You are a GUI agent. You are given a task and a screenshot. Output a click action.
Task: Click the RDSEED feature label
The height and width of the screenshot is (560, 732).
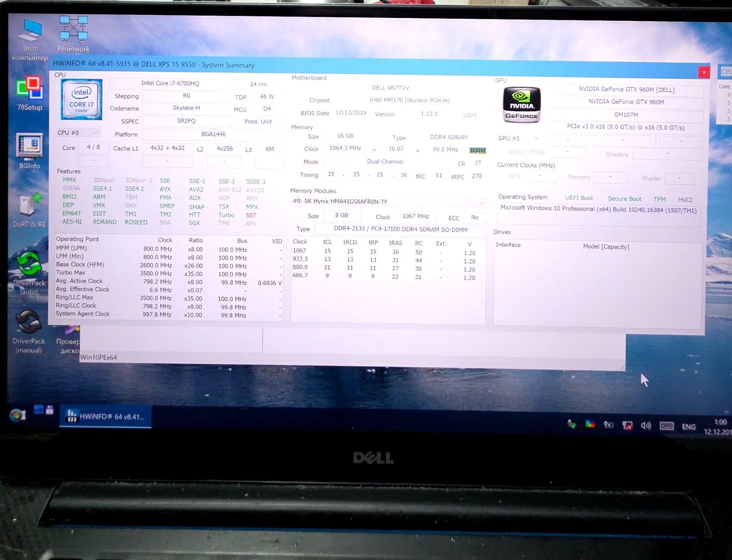(x=136, y=222)
